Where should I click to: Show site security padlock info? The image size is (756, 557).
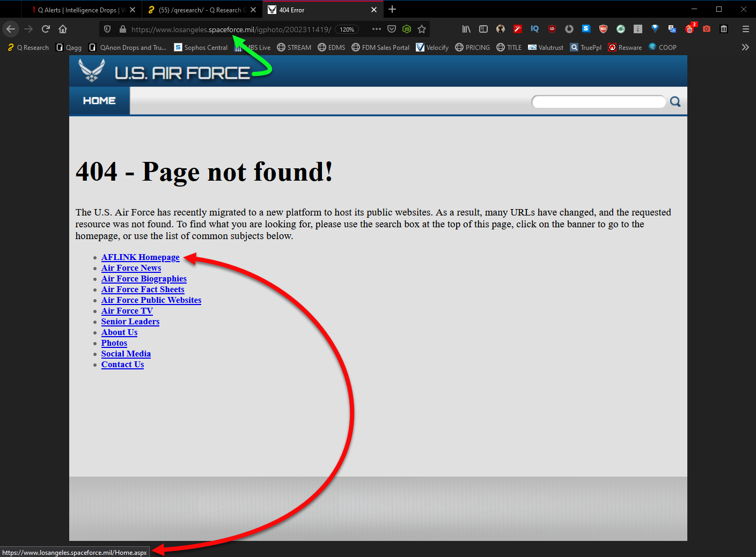[122, 29]
